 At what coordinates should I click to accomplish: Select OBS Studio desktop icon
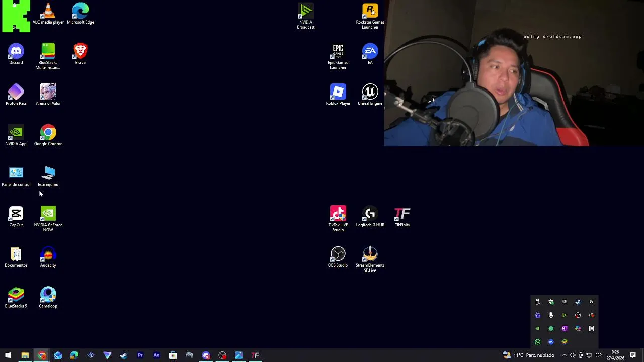[338, 257]
